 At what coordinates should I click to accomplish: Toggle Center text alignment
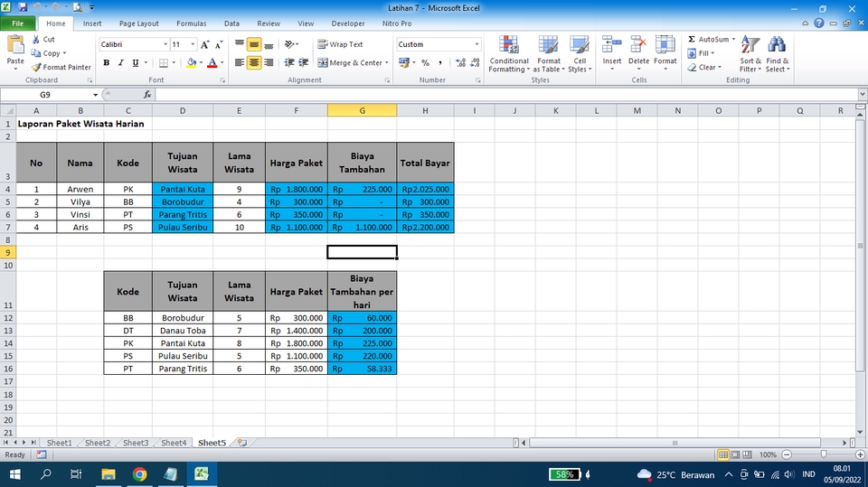(x=253, y=62)
